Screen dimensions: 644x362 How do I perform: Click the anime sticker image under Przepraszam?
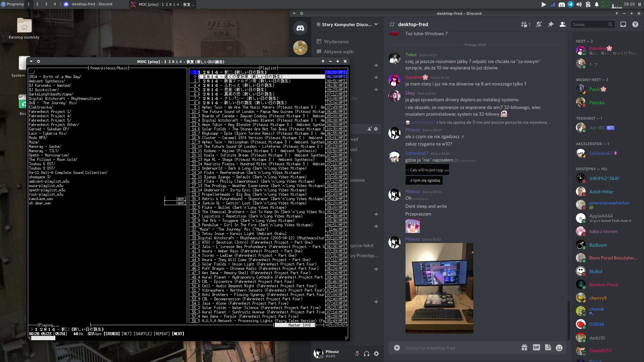pyautogui.click(x=413, y=226)
